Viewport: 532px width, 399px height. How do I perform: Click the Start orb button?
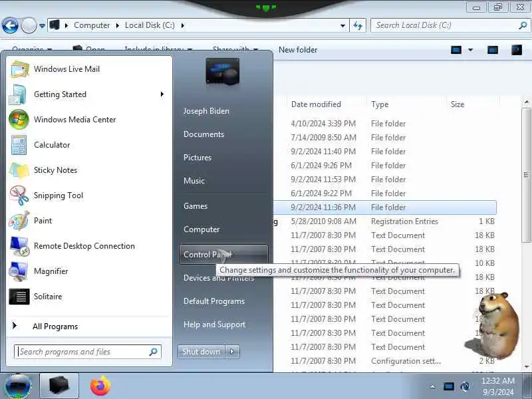point(19,386)
